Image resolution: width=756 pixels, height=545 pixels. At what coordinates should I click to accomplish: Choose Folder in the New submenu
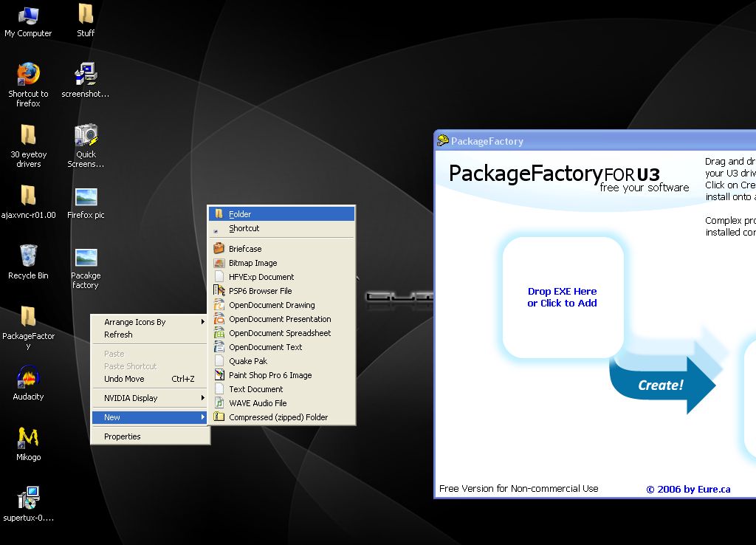pos(282,214)
